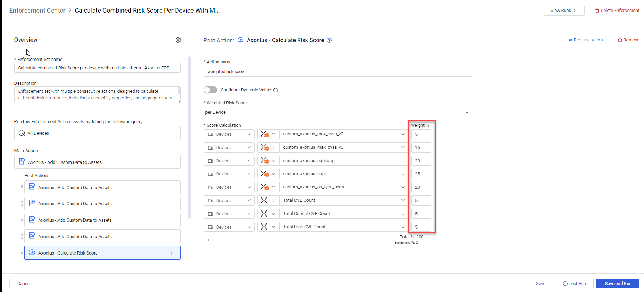
Task: Open field dropdown showing custom_axonius_os_type_score
Action: 344,187
